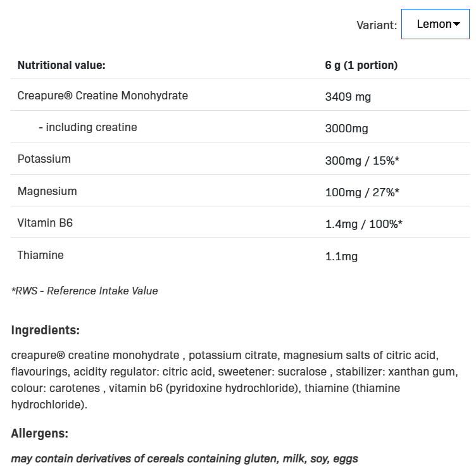This screenshot has height=473, width=476.
Task: Click the Variant label text
Action: tap(377, 25)
